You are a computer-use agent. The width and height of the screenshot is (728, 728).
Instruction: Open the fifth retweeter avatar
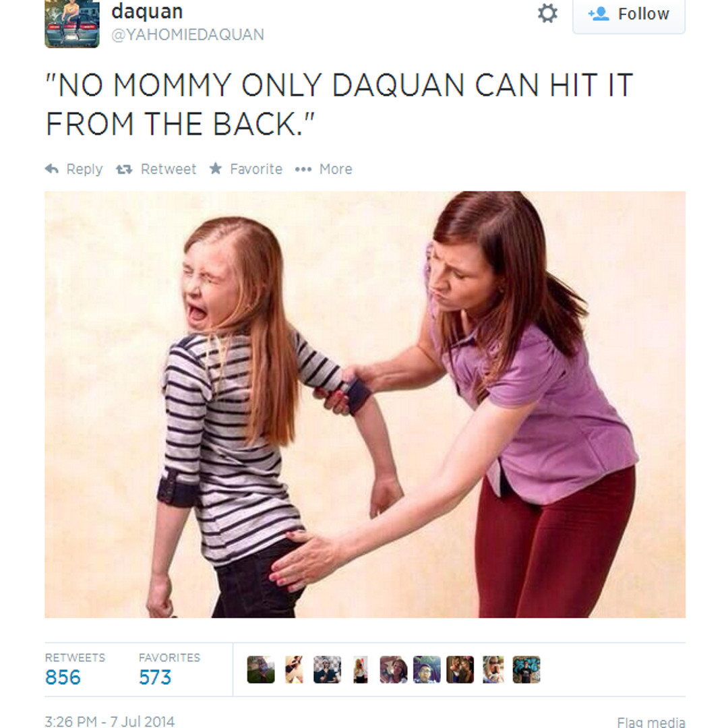click(x=394, y=669)
